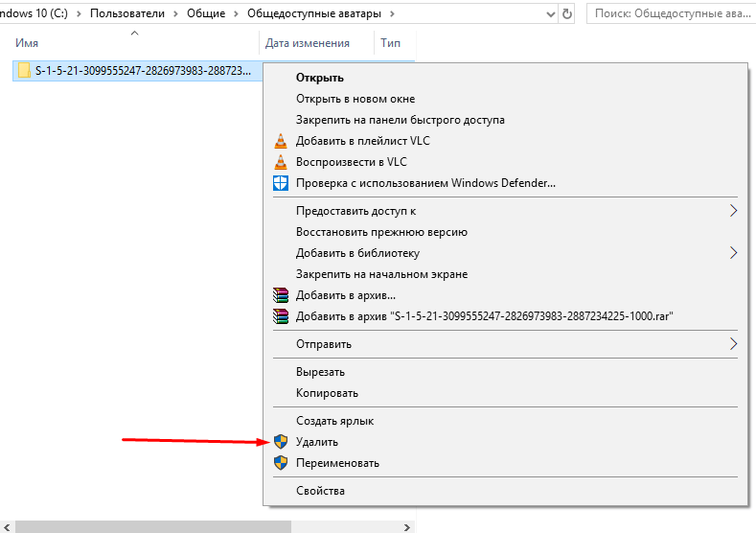Image resolution: width=756 pixels, height=533 pixels.
Task: Click the sort arrow above the 'Имя' column
Action: click(x=135, y=33)
